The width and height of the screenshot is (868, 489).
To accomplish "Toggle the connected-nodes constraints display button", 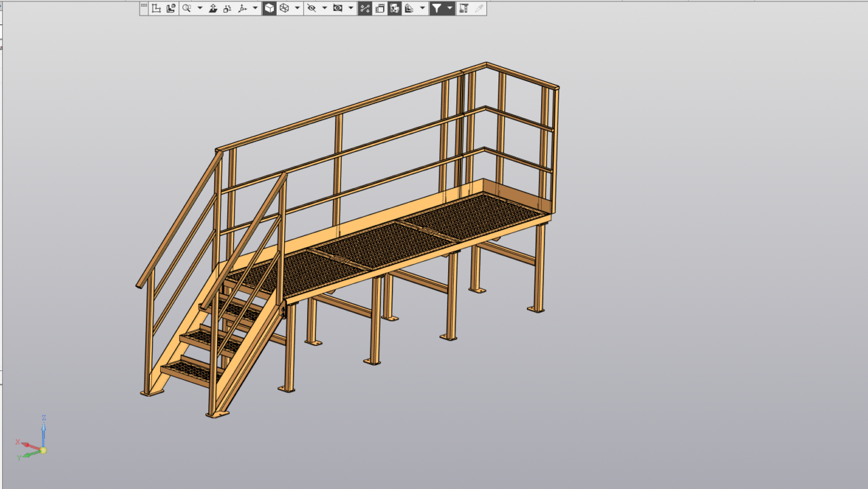I will point(365,8).
